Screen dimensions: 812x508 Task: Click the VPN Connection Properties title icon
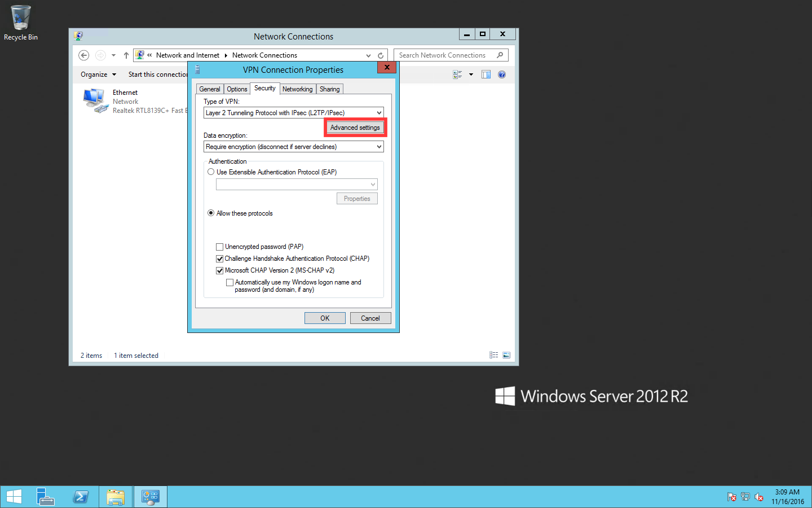click(197, 69)
